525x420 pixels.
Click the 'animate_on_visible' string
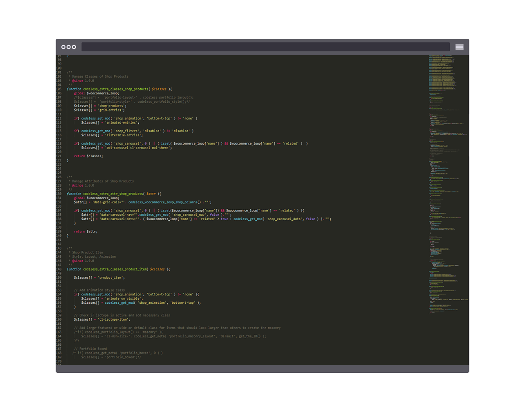tap(123, 299)
